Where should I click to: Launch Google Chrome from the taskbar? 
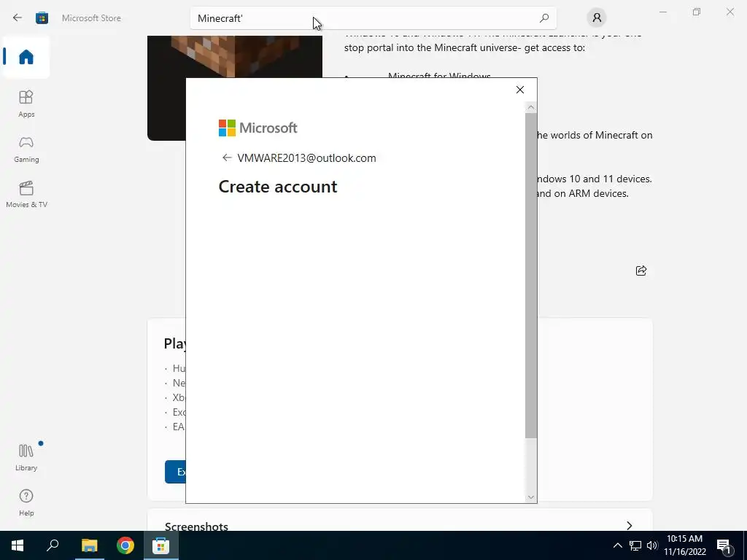click(125, 545)
